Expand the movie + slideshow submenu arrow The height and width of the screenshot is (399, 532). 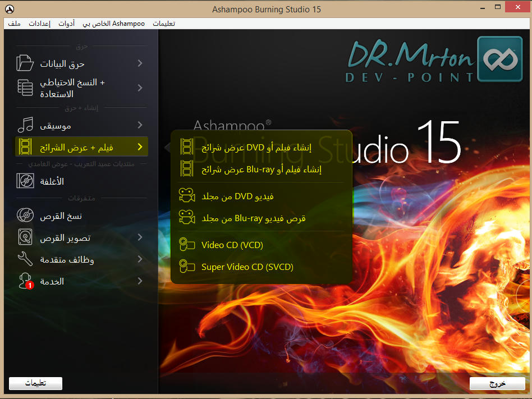(x=140, y=146)
